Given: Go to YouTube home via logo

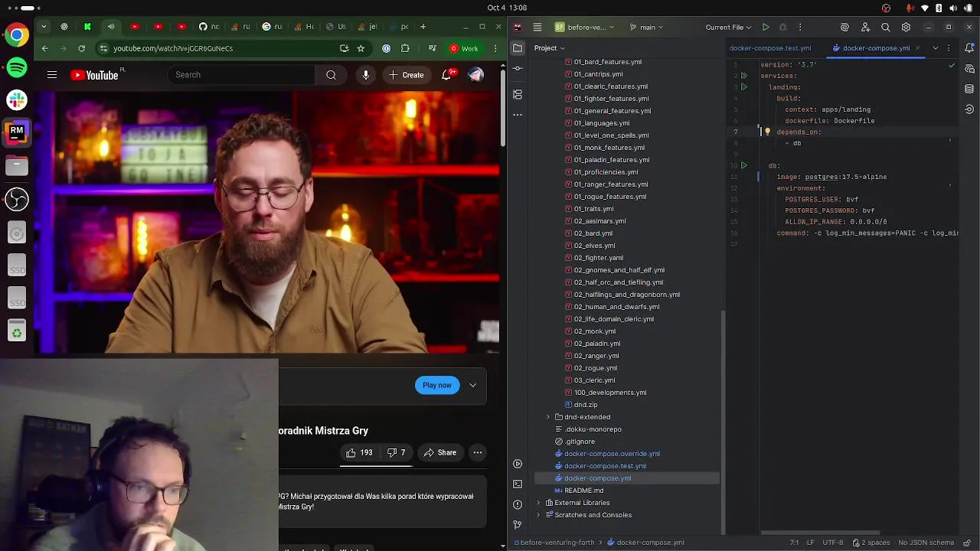Looking at the screenshot, I should pyautogui.click(x=94, y=75).
